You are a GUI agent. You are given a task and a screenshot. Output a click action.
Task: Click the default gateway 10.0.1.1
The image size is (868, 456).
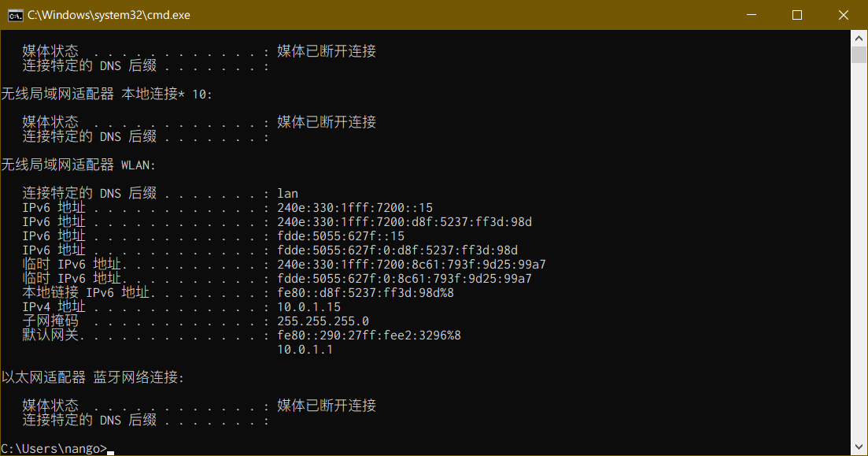[x=305, y=350]
